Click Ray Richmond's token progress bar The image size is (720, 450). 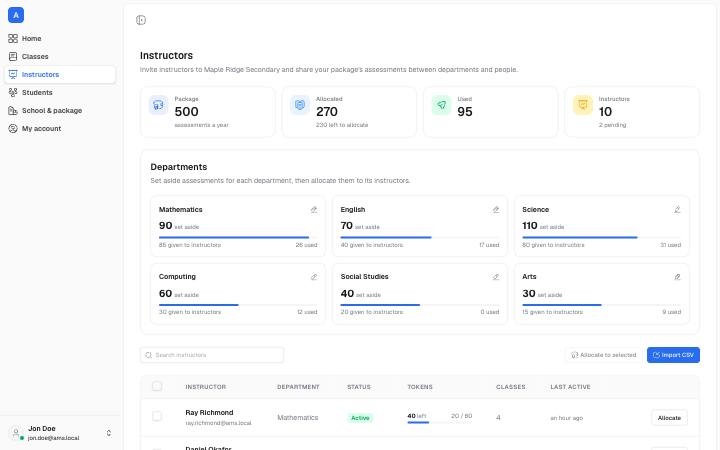(439, 422)
